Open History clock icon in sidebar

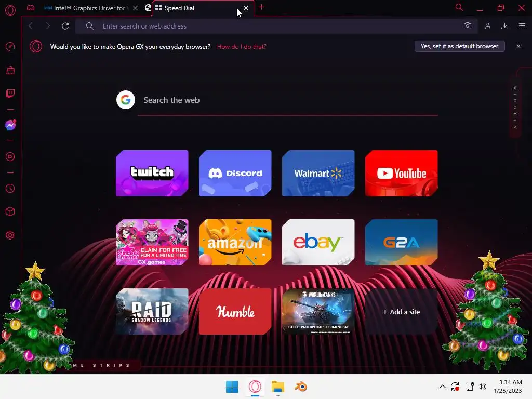pos(10,188)
